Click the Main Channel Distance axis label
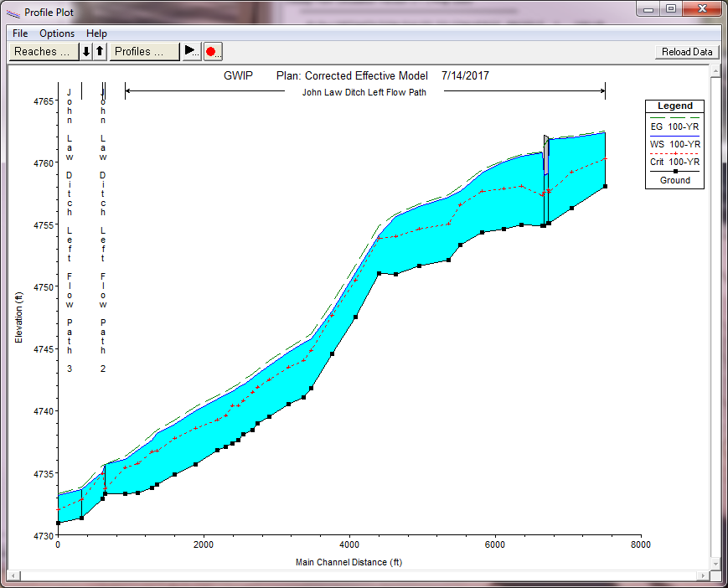Viewport: 728px width, 588px height. coord(349,562)
